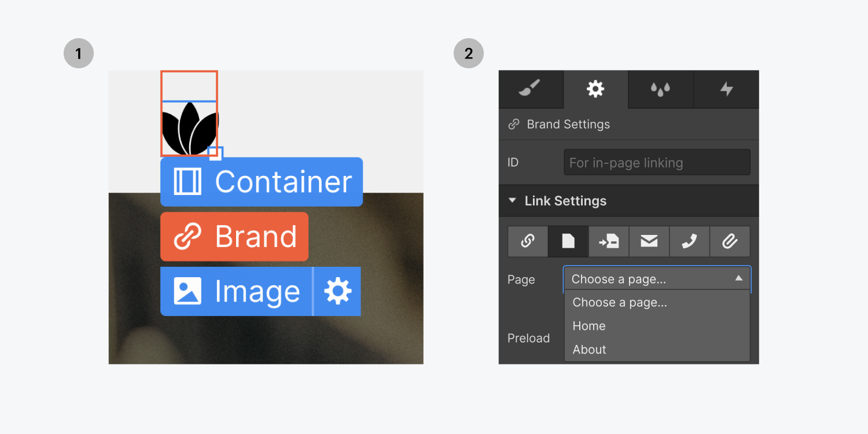Select the Phone link type icon

689,241
